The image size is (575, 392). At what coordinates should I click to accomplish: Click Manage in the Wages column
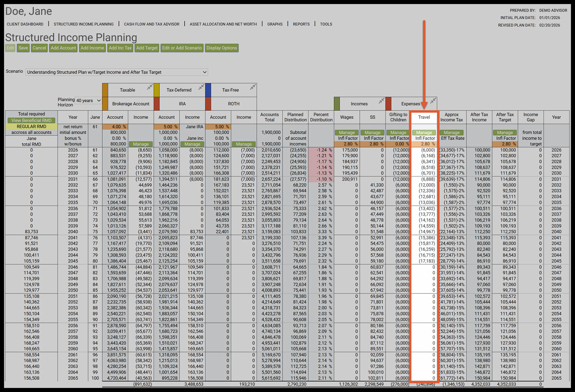click(x=347, y=133)
